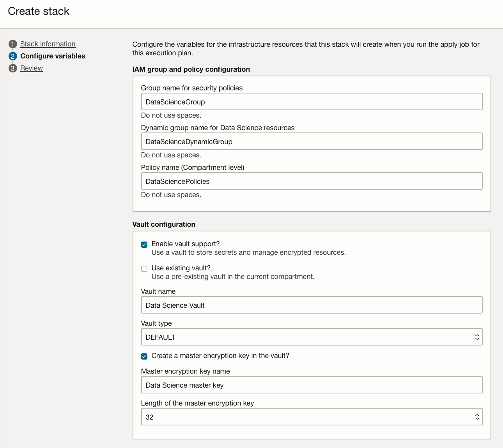Click the step 1 circle icon
This screenshot has width=503, height=448.
point(13,44)
